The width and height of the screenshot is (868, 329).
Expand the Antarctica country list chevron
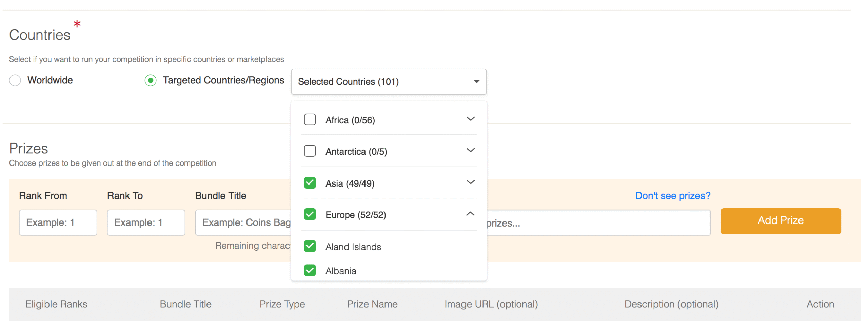pyautogui.click(x=470, y=150)
